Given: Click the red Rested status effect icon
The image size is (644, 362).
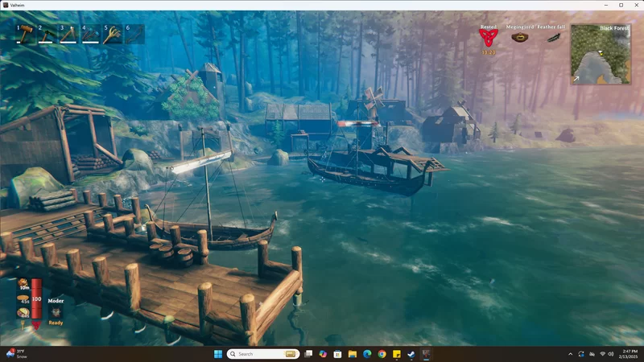Looking at the screenshot, I should tap(489, 38).
